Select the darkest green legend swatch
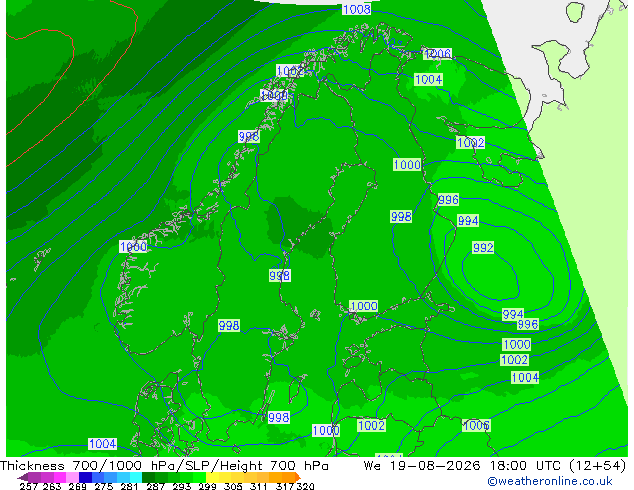 point(148,477)
